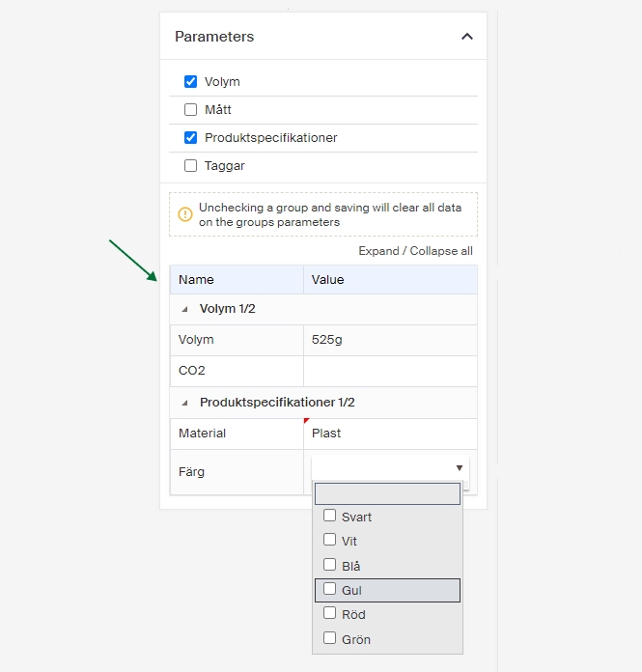
Task: Uncheck the Volym group checkbox
Action: click(191, 82)
